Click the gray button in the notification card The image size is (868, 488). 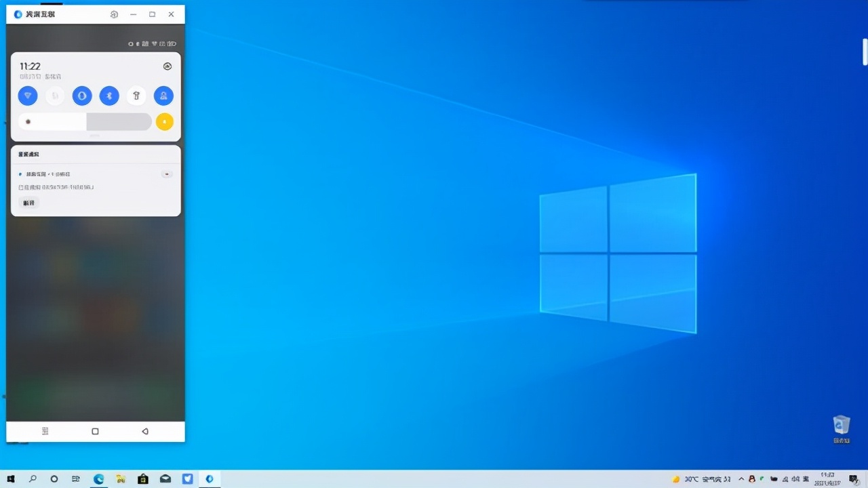tap(28, 203)
